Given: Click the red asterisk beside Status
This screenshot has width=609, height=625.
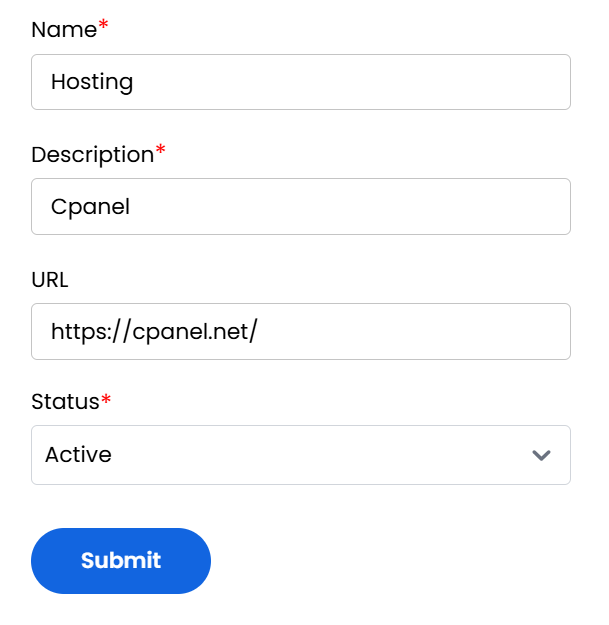Looking at the screenshot, I should click(106, 400).
